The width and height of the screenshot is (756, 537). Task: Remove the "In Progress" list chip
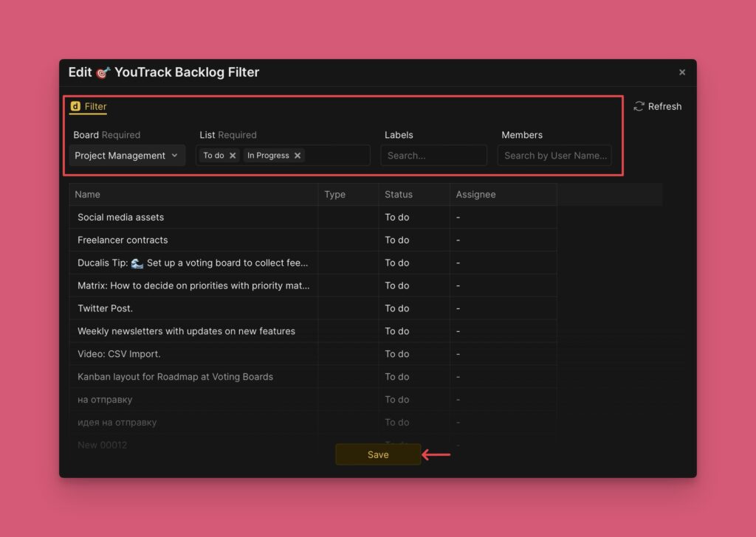point(298,156)
